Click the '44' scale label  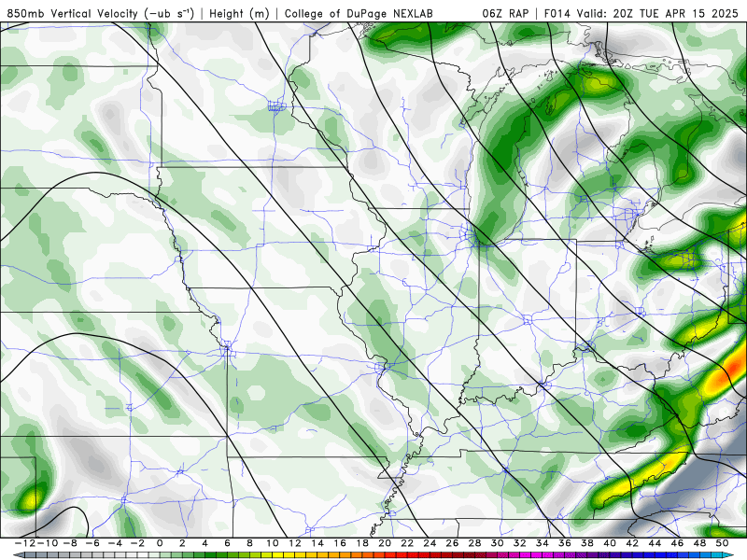(655, 543)
